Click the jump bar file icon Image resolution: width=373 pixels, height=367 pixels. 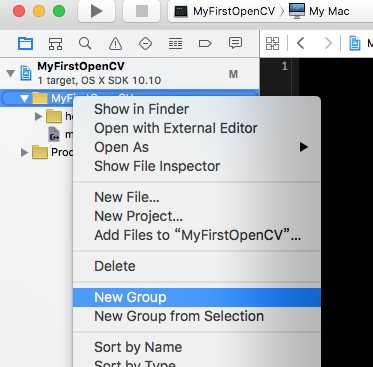(x=355, y=44)
